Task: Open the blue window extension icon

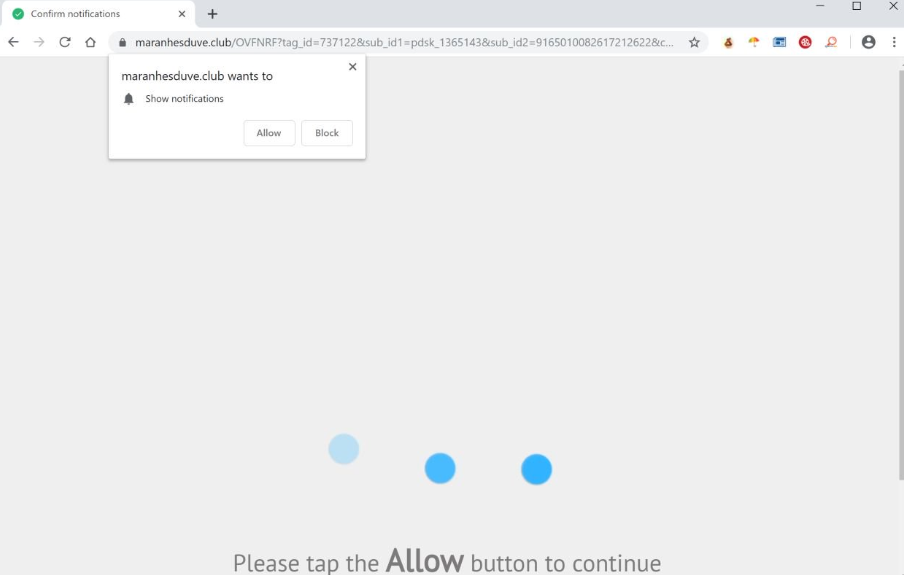Action: point(779,42)
